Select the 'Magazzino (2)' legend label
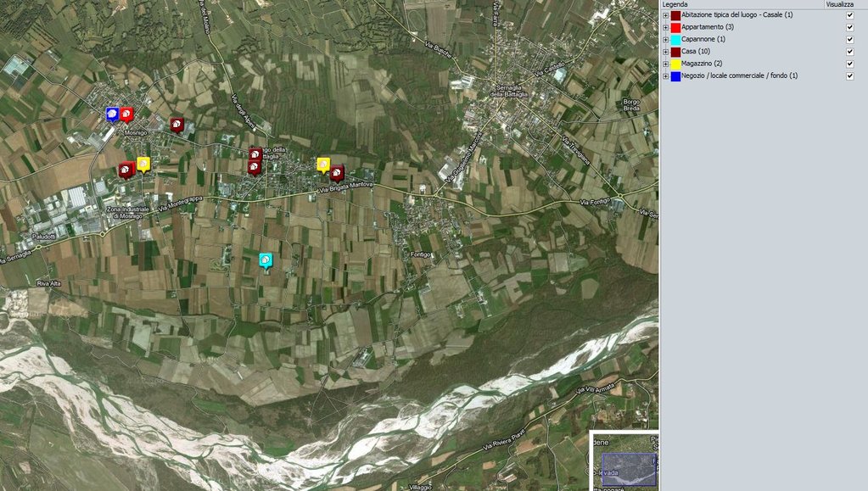 point(702,64)
